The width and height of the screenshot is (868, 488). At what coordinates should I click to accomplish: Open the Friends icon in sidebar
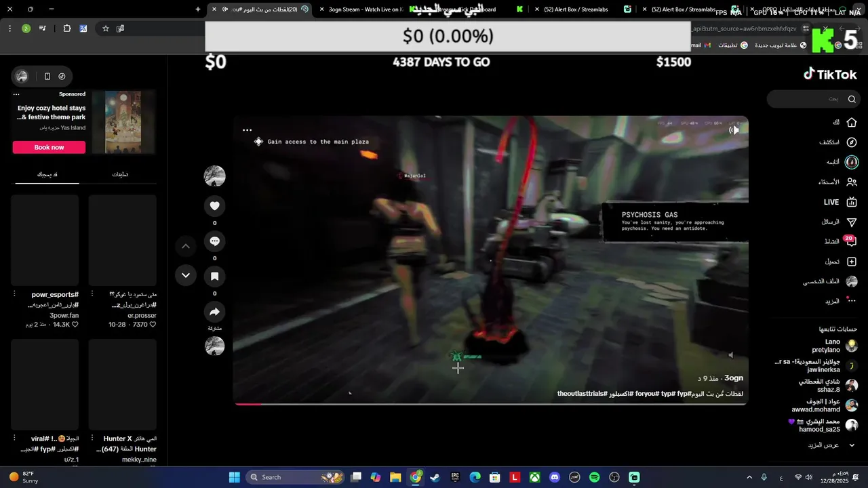(x=852, y=182)
